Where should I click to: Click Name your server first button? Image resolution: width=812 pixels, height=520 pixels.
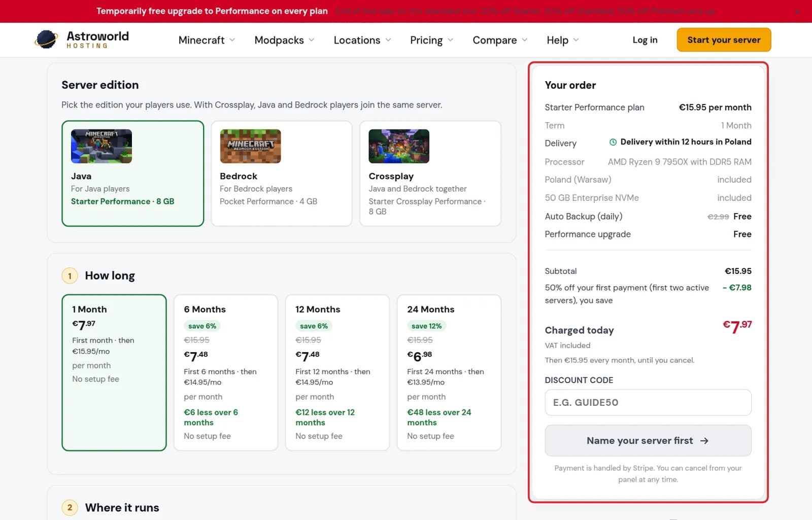point(648,440)
